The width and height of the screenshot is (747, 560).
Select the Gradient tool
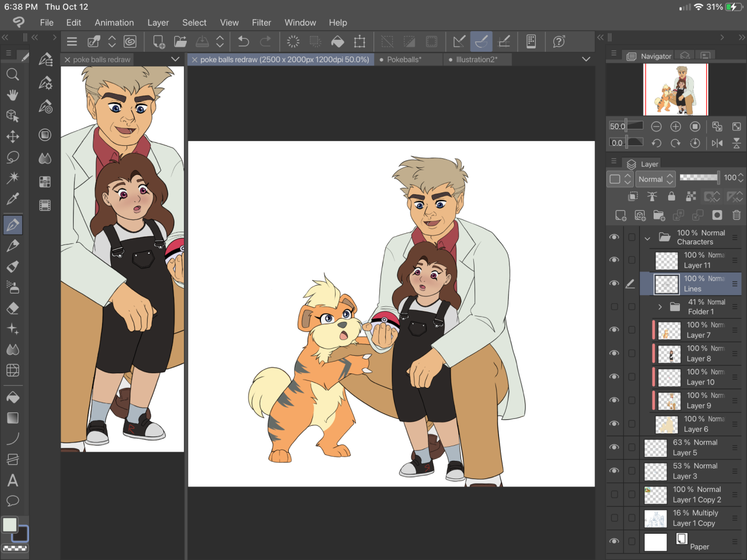click(12, 418)
